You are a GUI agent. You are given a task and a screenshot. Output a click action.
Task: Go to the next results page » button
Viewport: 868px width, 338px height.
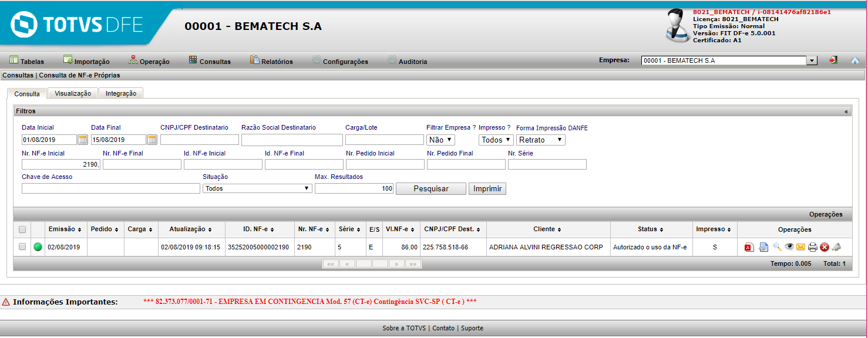point(396,264)
